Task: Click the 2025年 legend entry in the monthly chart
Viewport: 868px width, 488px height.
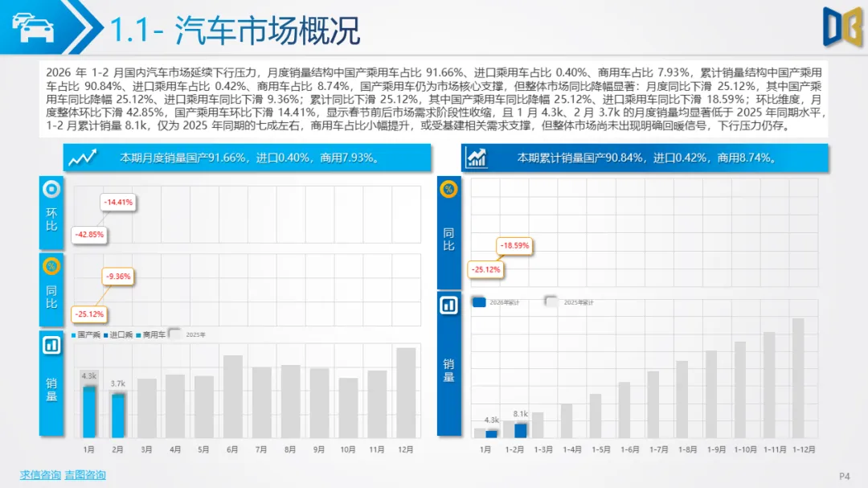Action: click(x=187, y=334)
